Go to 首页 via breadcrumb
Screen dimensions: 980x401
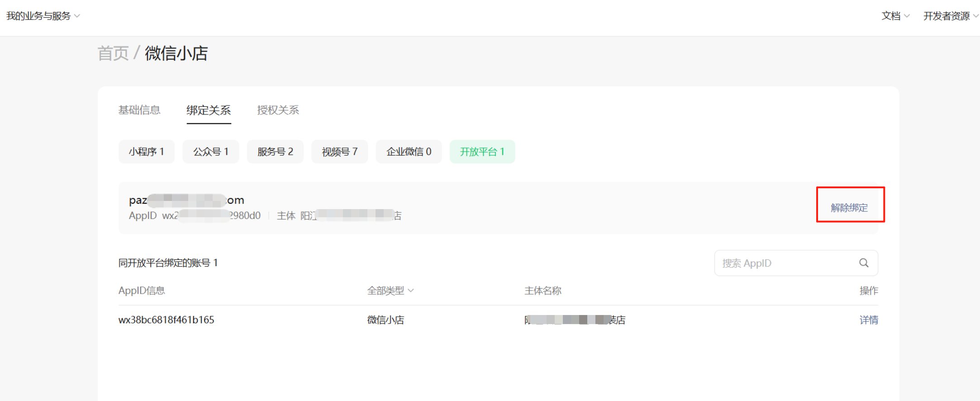pos(113,53)
